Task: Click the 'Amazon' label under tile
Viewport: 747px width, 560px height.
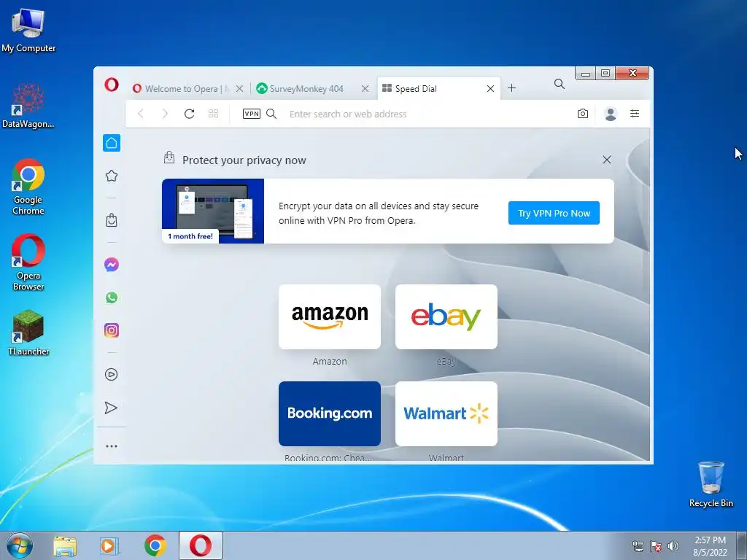Action: click(x=330, y=362)
